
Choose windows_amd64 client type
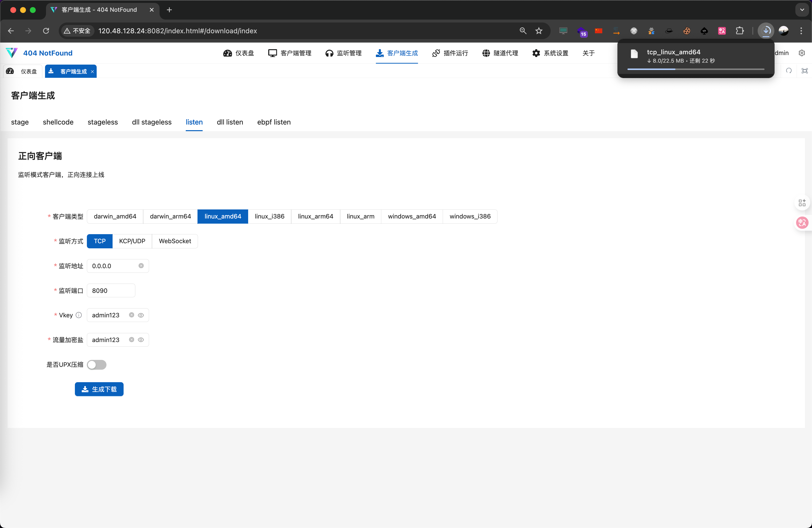tap(412, 216)
